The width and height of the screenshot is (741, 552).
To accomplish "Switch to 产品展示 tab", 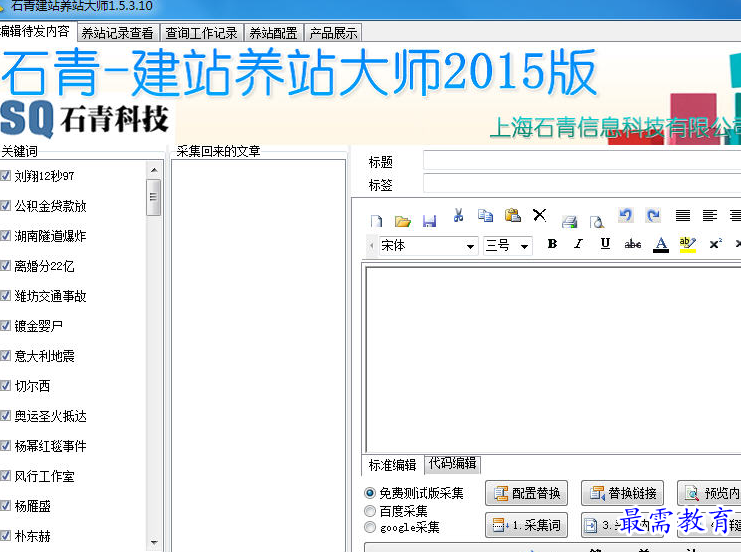I will [x=333, y=33].
